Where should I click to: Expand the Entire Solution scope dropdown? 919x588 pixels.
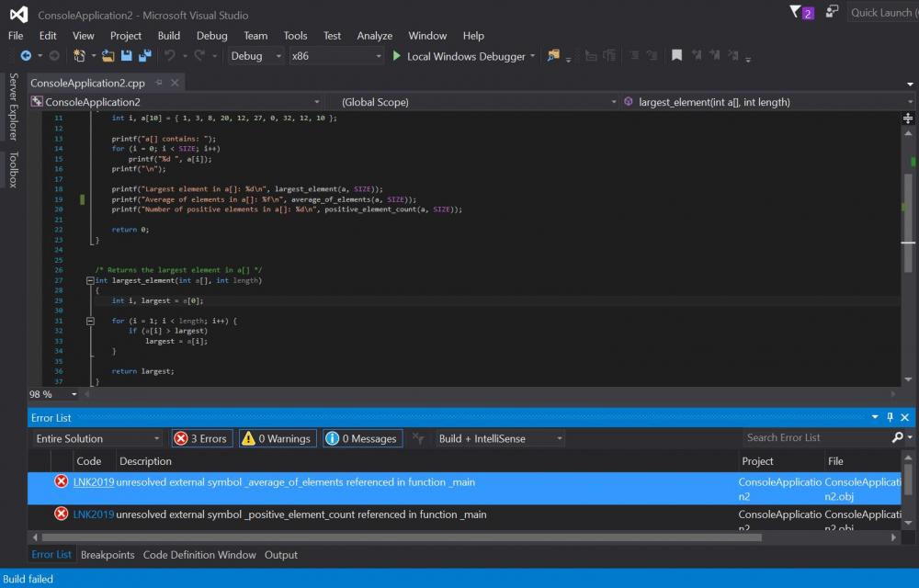click(96, 438)
